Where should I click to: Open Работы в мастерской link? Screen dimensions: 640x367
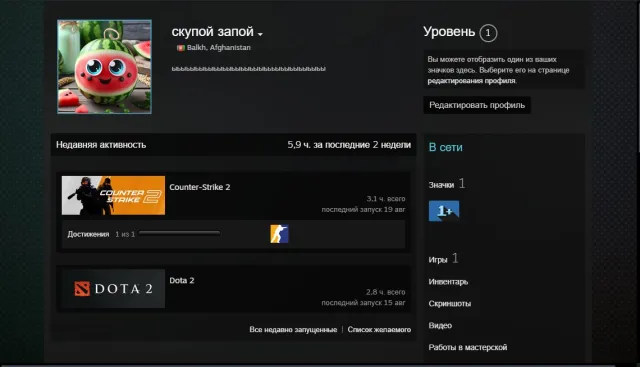(468, 347)
